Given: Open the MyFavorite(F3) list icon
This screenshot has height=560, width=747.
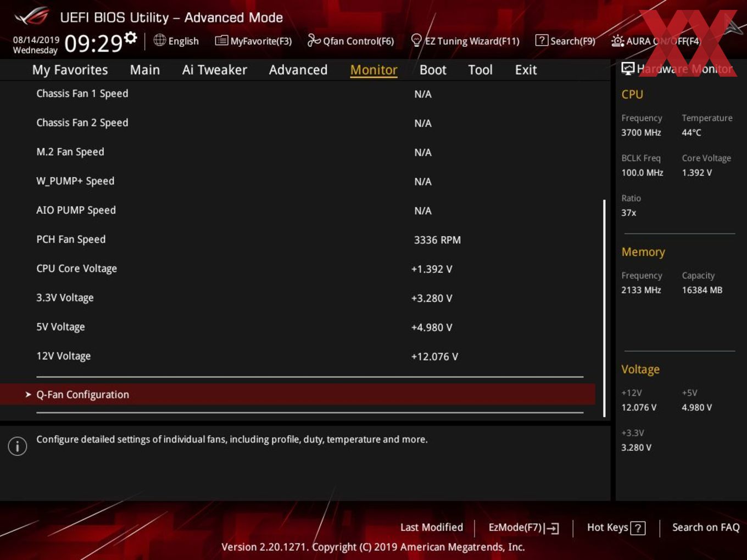Looking at the screenshot, I should pyautogui.click(x=221, y=41).
